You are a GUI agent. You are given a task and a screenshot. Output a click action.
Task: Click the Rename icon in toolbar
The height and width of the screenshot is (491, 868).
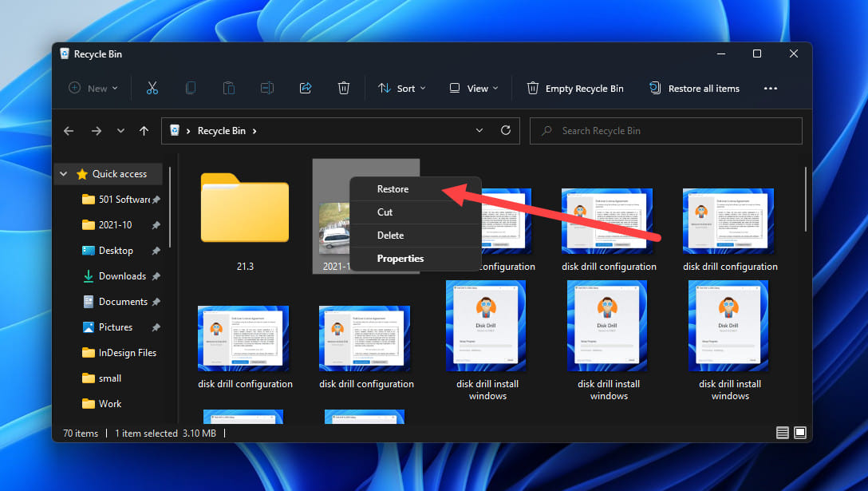(266, 88)
